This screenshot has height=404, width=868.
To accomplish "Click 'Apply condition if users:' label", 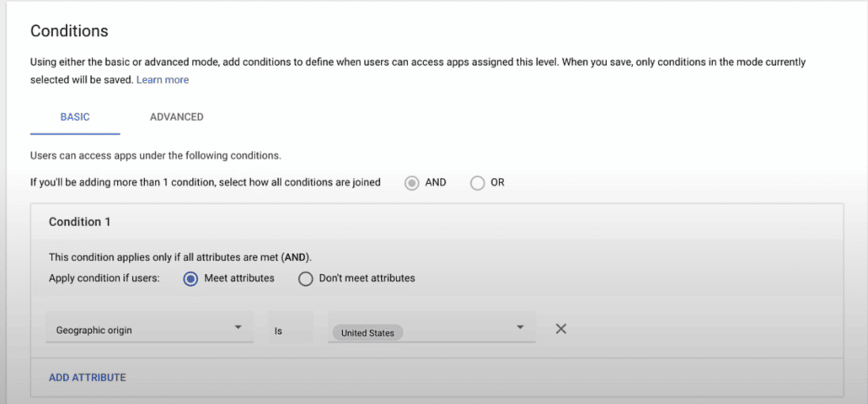I will point(104,278).
